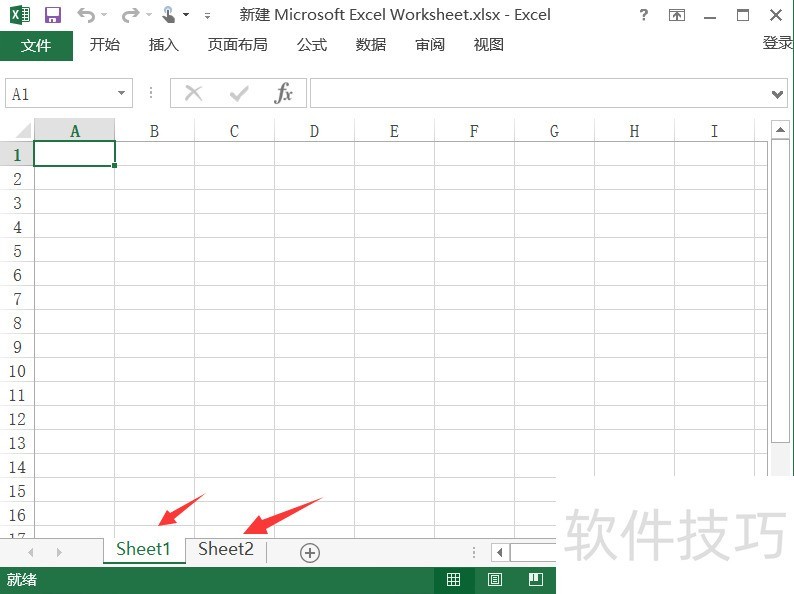Select row 14 header
This screenshot has width=794, height=594.
pyautogui.click(x=17, y=467)
